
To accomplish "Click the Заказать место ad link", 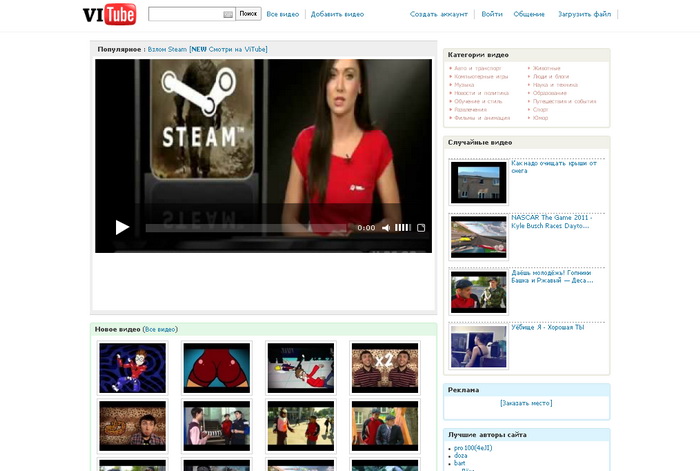I will (526, 403).
